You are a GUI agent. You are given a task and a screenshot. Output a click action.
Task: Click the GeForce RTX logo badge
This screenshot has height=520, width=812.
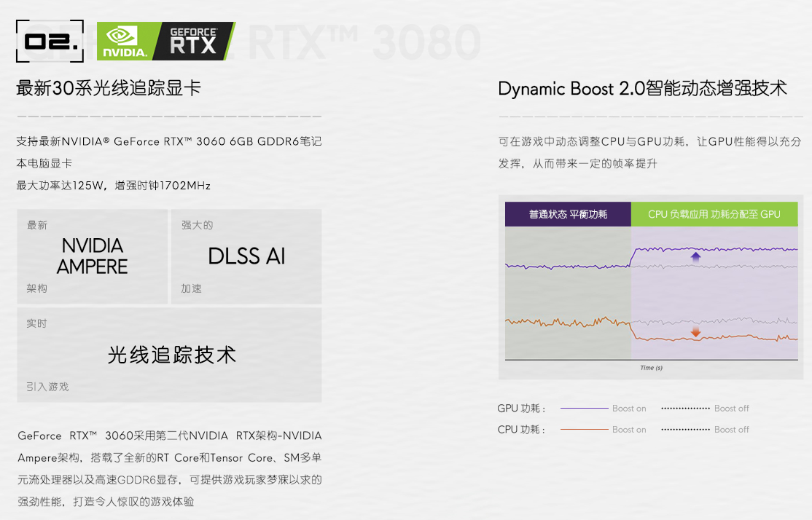(x=194, y=41)
